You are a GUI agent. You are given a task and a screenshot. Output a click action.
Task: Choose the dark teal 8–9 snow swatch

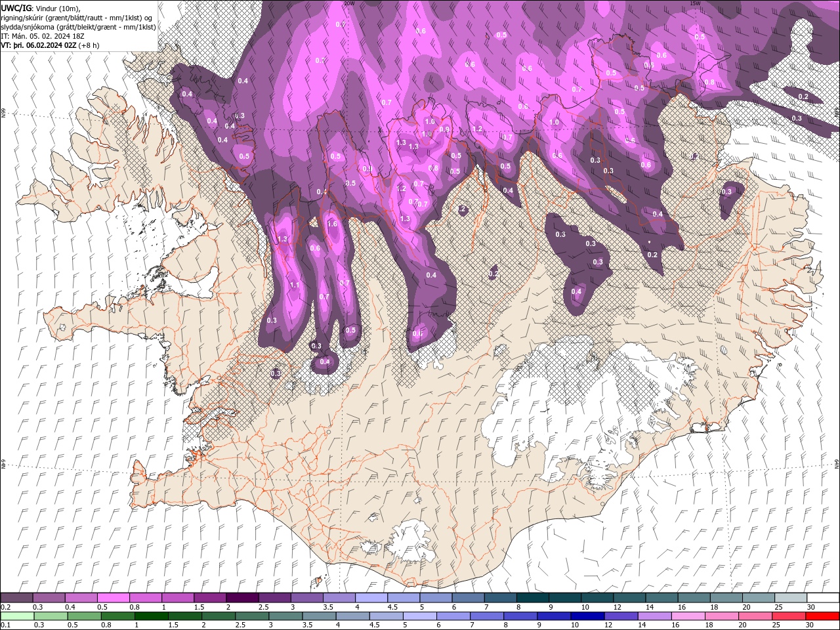point(532,598)
